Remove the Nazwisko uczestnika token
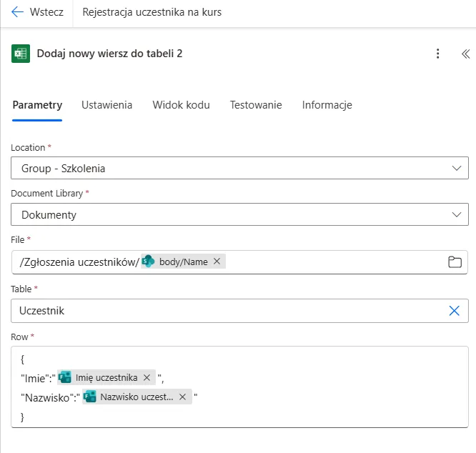 [x=182, y=397]
